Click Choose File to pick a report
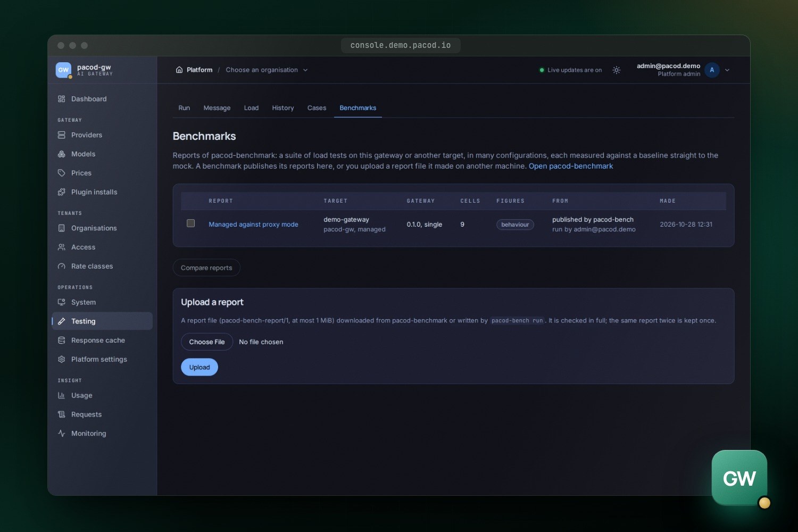Image resolution: width=798 pixels, height=532 pixels. (207, 342)
